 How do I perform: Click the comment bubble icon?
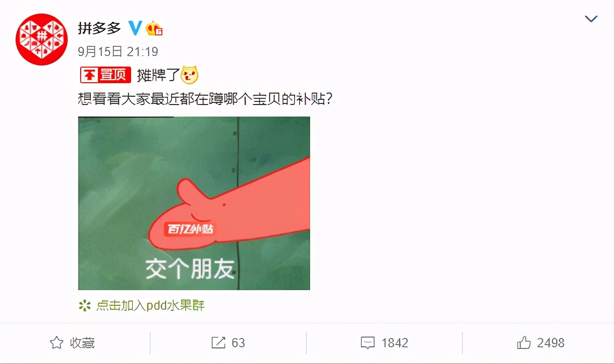(367, 343)
